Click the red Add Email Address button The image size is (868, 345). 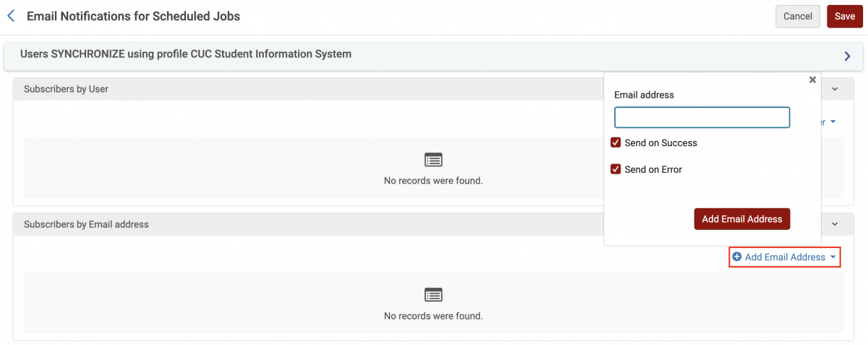pos(742,219)
